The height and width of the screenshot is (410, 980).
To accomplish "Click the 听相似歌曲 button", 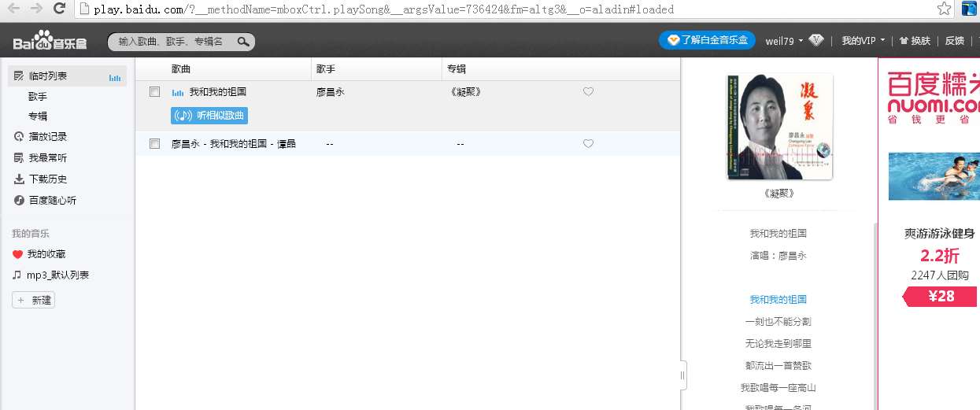I will click(209, 116).
